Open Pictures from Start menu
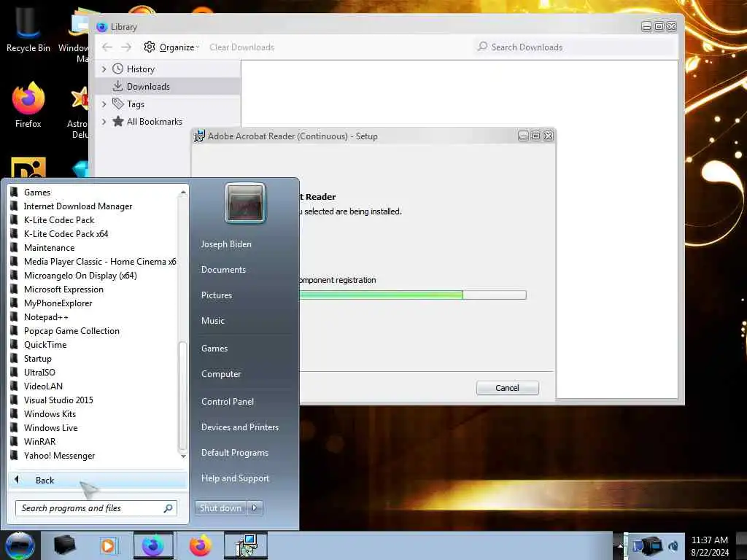This screenshot has height=560, width=747. pyautogui.click(x=216, y=295)
